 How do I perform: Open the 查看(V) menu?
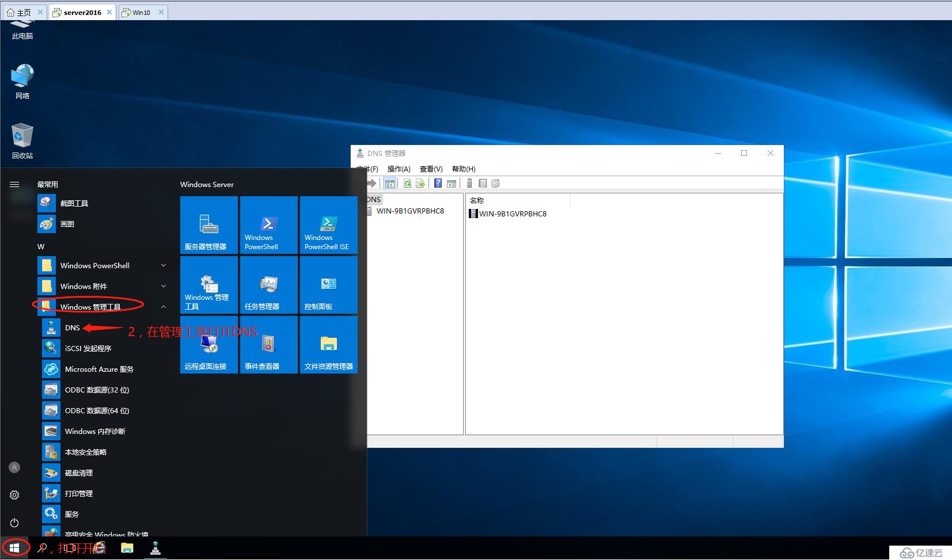tap(431, 169)
